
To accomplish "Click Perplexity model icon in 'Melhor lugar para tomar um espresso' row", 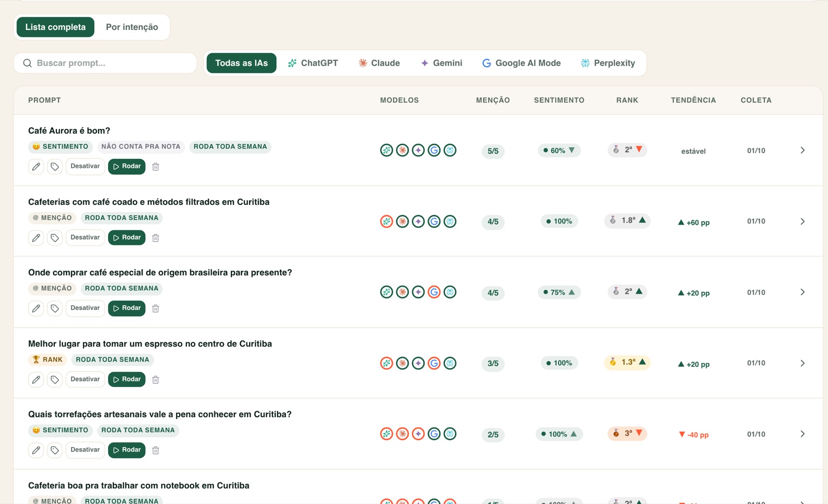I will point(450,363).
